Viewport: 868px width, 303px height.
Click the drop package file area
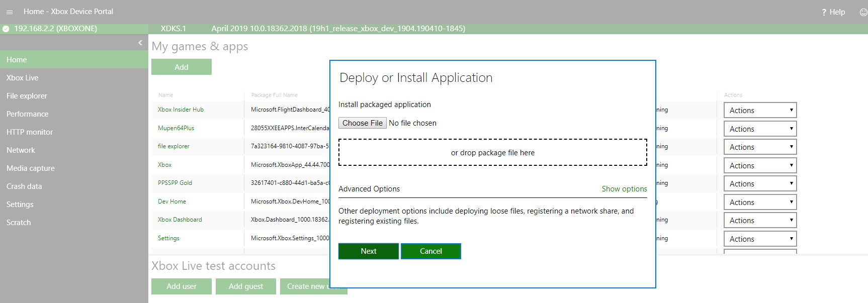click(492, 153)
